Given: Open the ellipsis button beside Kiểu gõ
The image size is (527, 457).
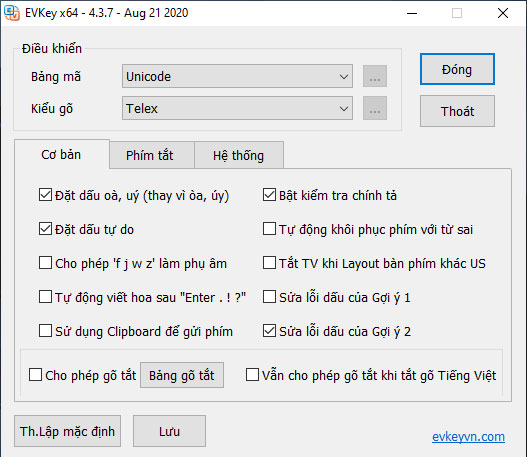Looking at the screenshot, I should pyautogui.click(x=375, y=108).
